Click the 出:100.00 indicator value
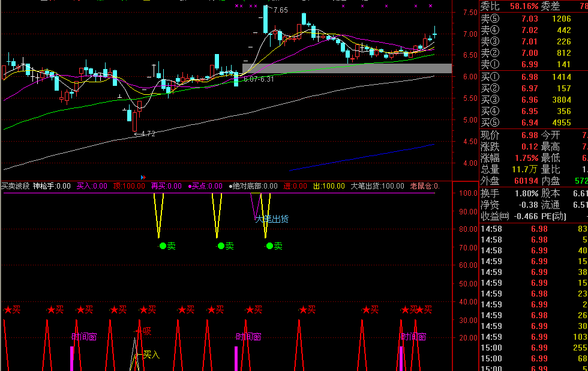 pos(329,186)
